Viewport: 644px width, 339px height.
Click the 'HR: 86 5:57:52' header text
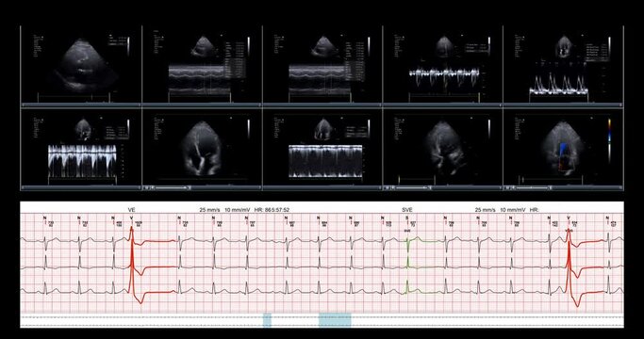(x=272, y=210)
